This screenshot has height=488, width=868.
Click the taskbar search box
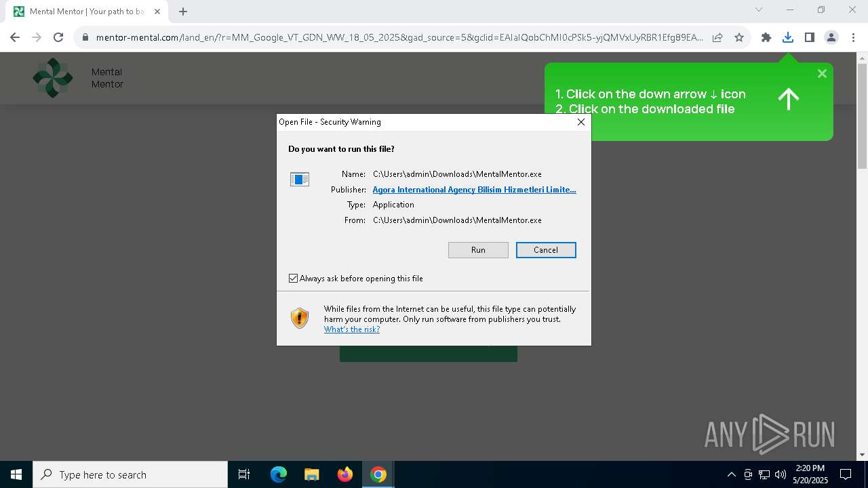pos(130,474)
